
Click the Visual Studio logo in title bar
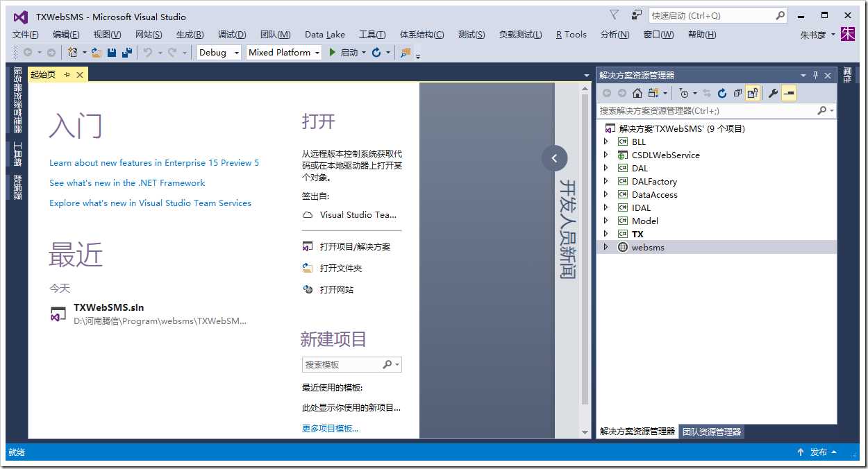click(21, 17)
